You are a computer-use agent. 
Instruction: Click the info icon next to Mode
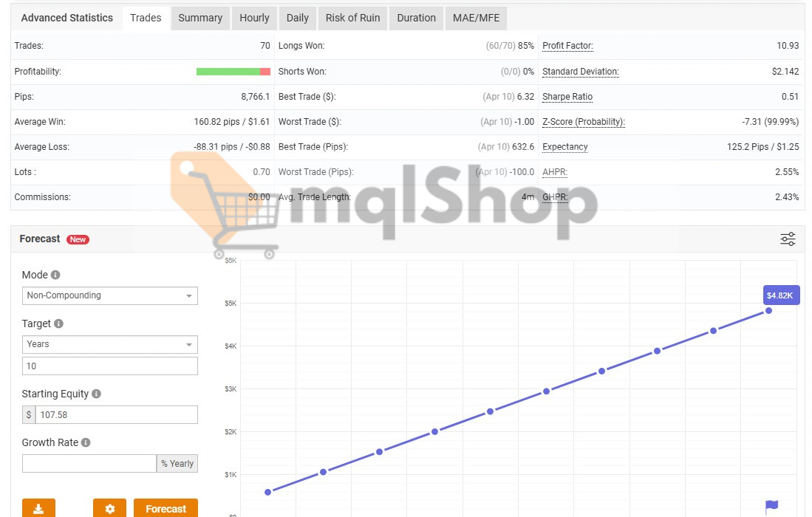click(56, 274)
